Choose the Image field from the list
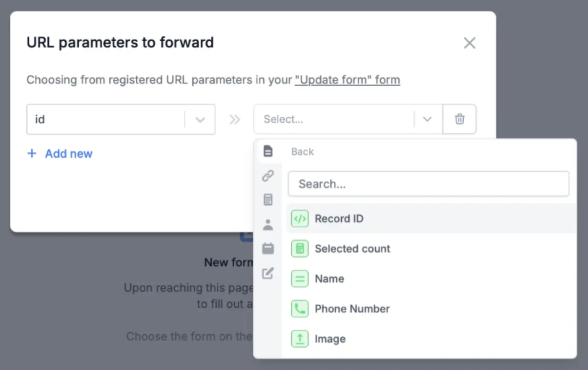 [x=330, y=339]
